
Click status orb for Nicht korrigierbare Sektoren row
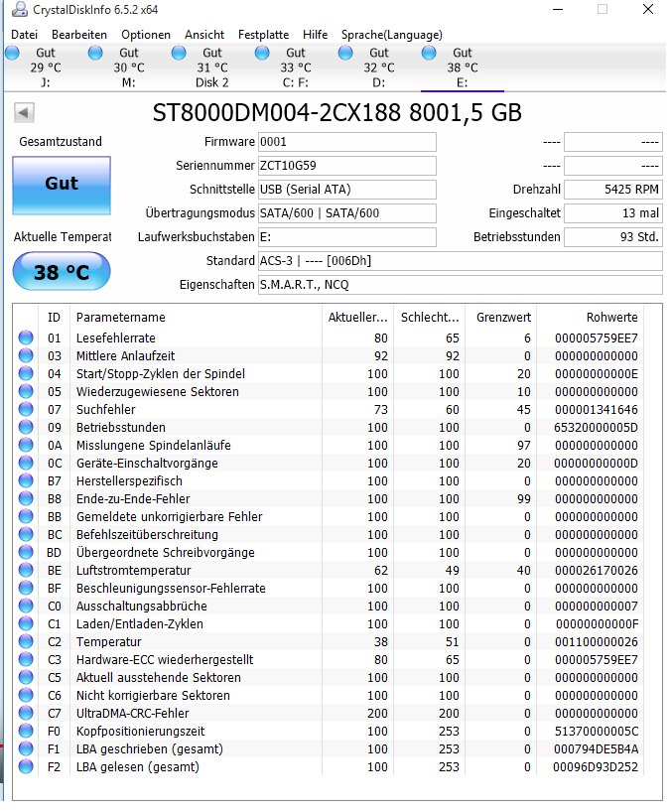(26, 695)
